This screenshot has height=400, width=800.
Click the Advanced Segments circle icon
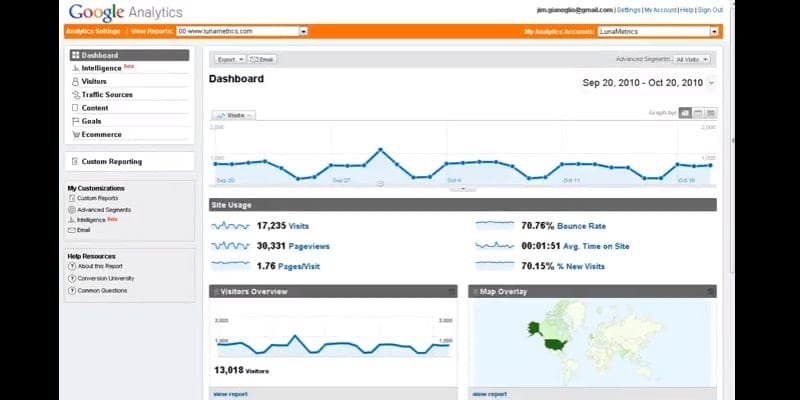pyautogui.click(x=72, y=210)
